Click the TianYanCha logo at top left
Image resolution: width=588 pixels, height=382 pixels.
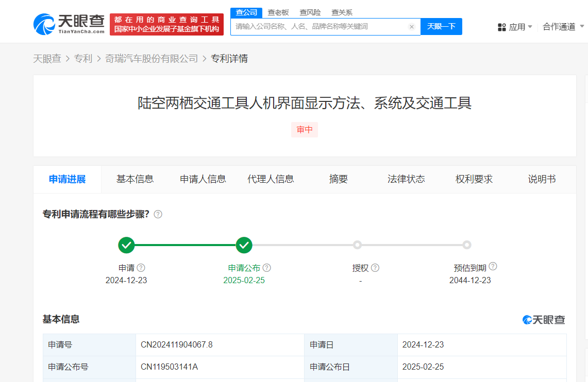(x=69, y=24)
